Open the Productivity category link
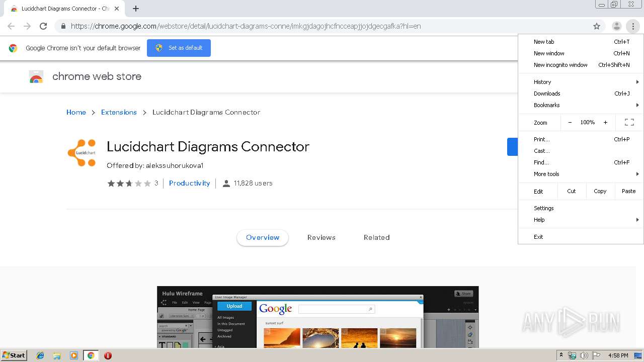644x362 pixels. coord(189,184)
